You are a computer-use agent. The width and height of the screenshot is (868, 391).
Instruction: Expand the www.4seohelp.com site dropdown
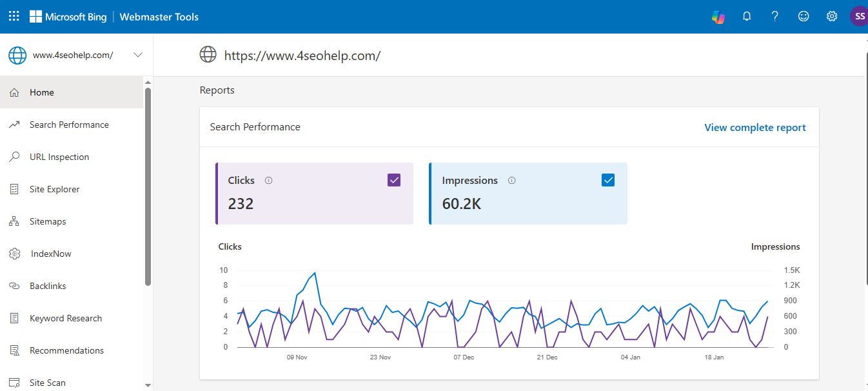(x=137, y=55)
